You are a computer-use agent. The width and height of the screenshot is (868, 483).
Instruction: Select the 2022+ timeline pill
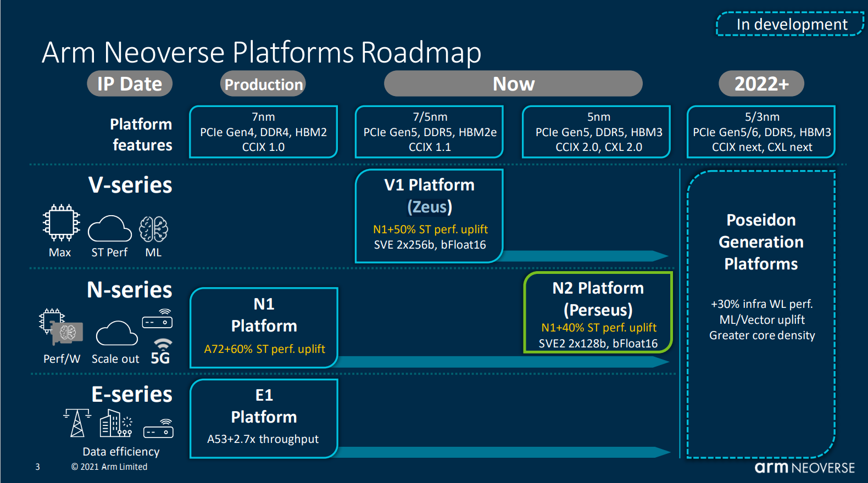pos(761,83)
